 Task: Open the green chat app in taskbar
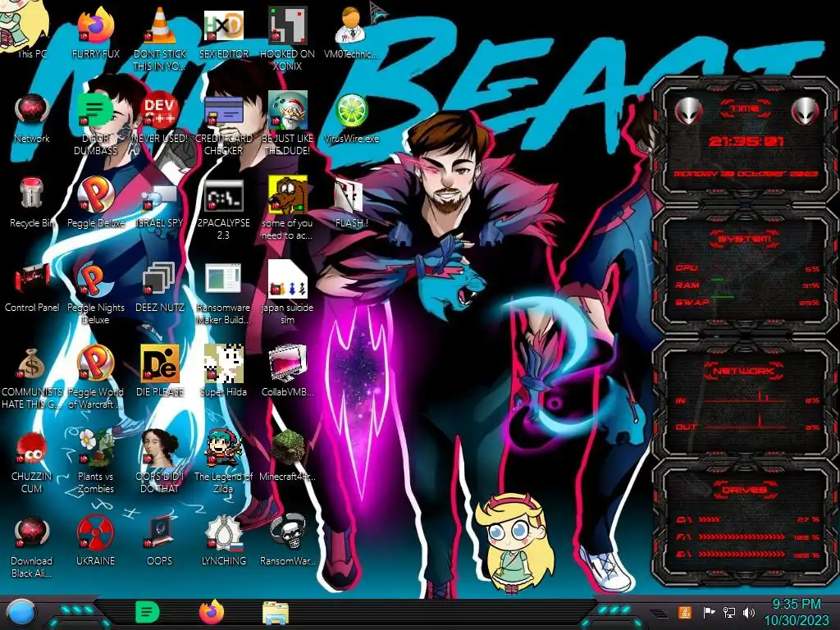pyautogui.click(x=148, y=612)
